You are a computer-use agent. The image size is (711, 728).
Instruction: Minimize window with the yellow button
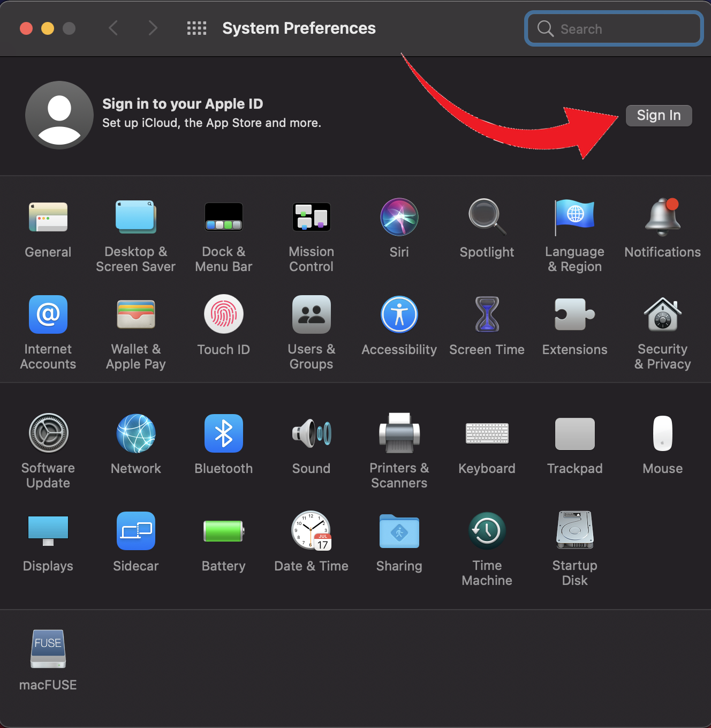click(48, 28)
